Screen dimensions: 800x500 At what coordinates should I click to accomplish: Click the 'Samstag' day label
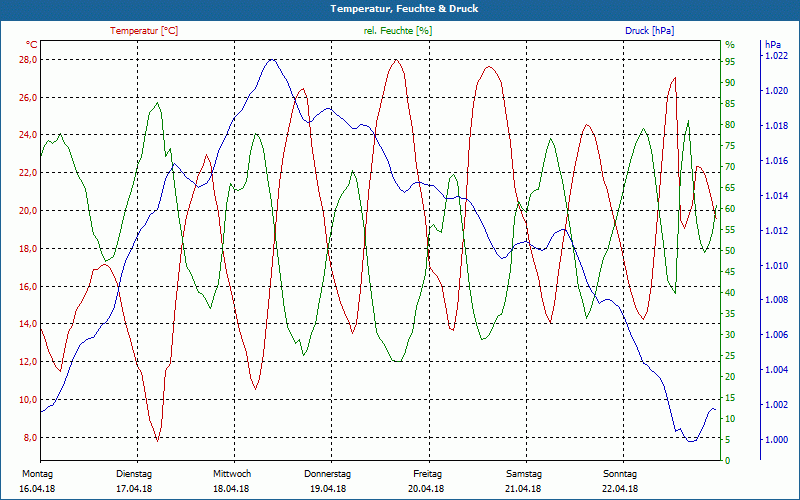click(524, 474)
